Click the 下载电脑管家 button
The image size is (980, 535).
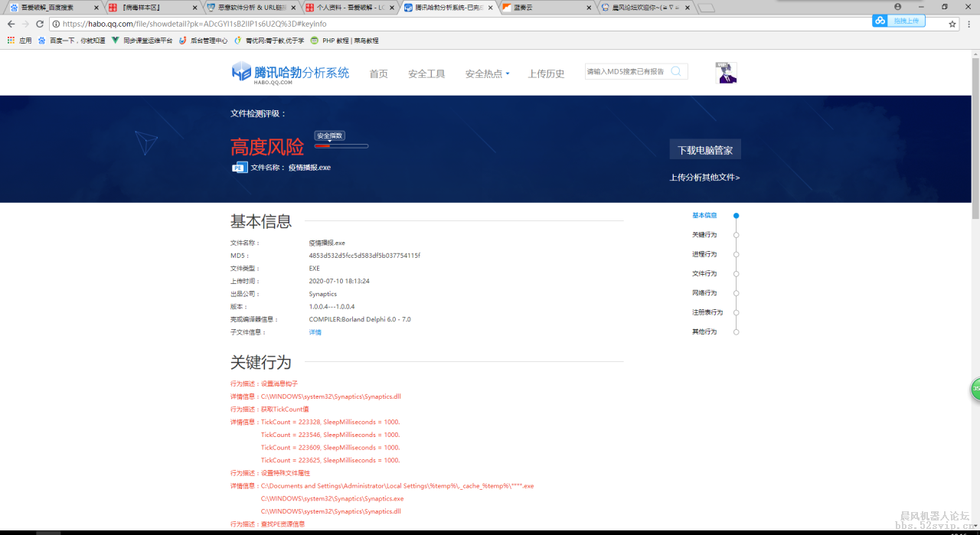pyautogui.click(x=705, y=150)
